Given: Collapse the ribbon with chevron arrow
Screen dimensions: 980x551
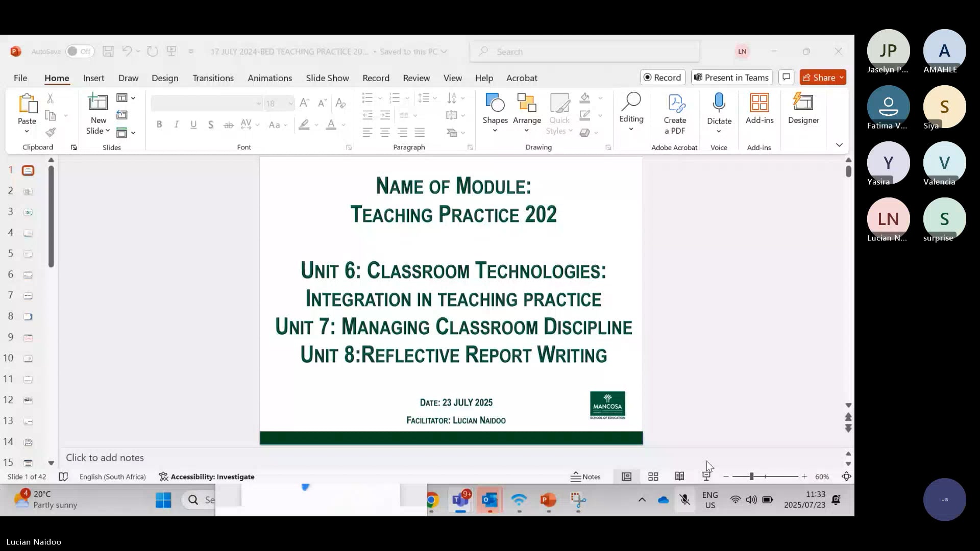Looking at the screenshot, I should pos(839,145).
